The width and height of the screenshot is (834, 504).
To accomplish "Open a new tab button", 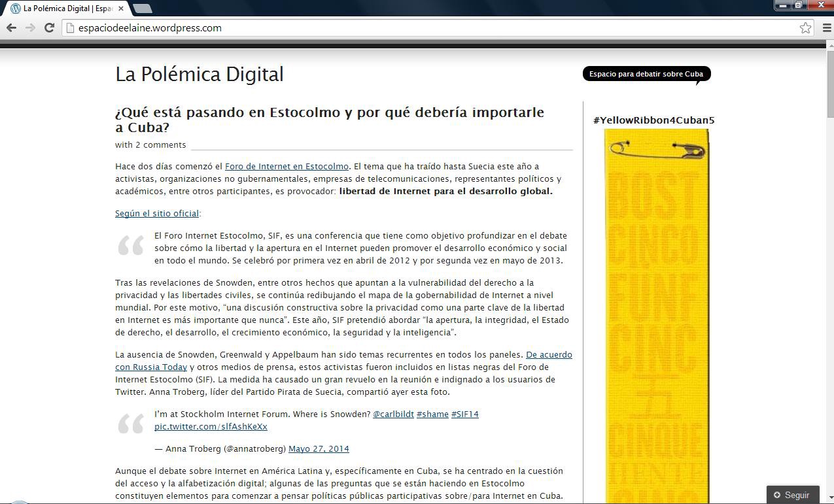I will [x=143, y=8].
